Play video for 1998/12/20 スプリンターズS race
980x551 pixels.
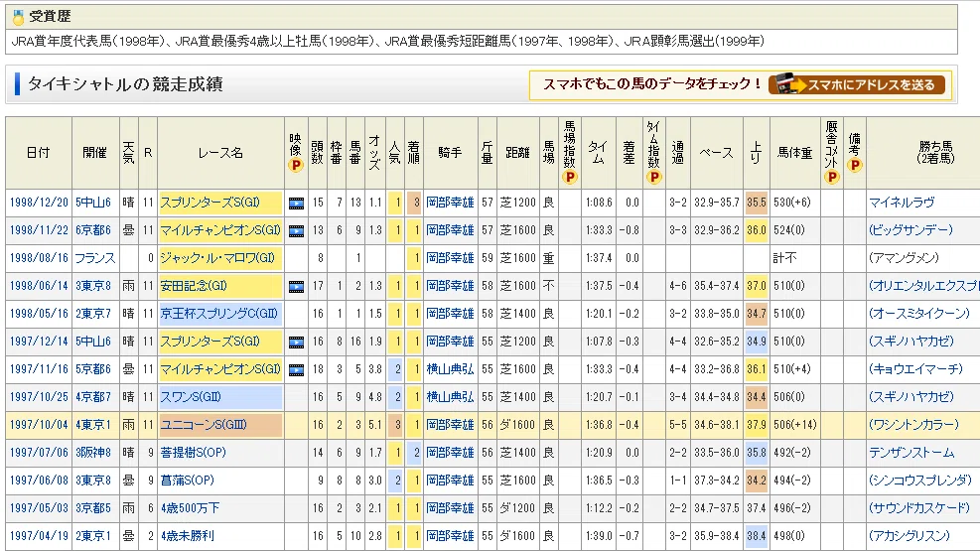(296, 204)
